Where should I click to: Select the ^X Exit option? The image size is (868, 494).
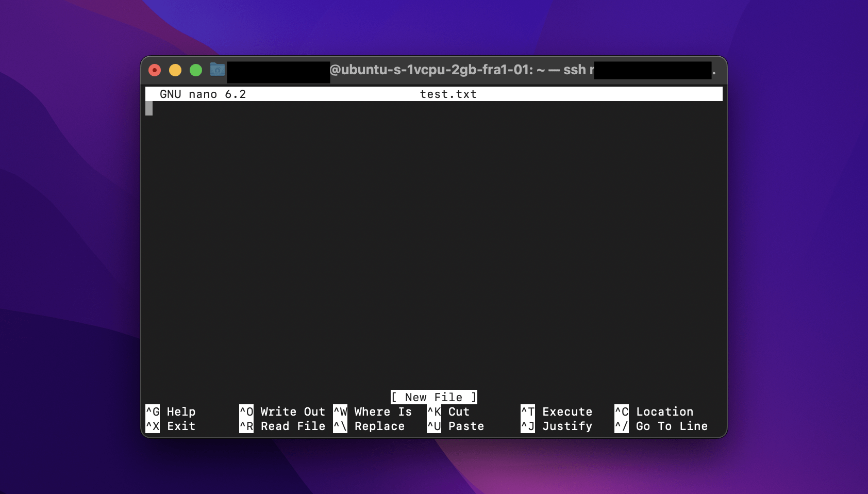click(171, 426)
